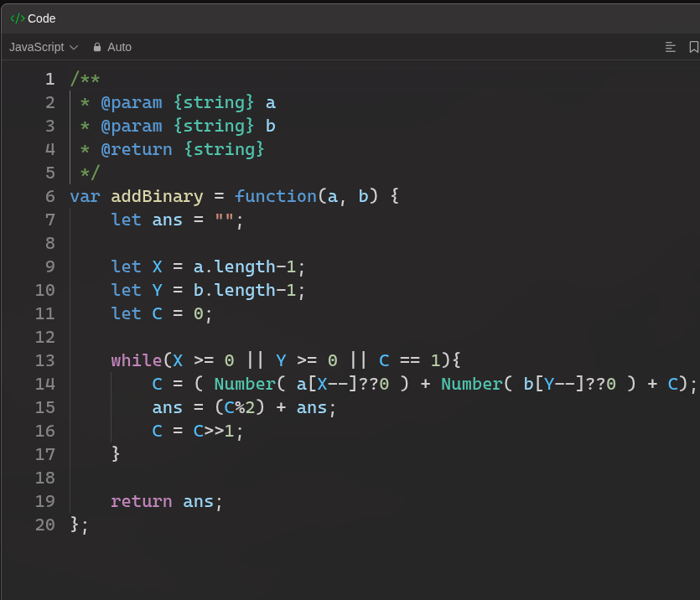Click 'C == 1' condition on line 13
This screenshot has width=700, height=600.
tap(410, 360)
